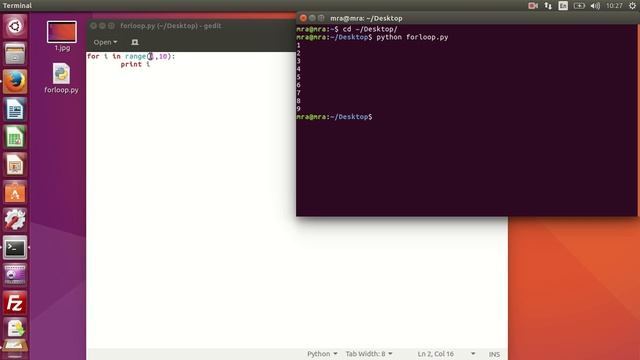Open keyboard layout indicator in top panel
Viewport: 640px width, 360px height.
point(563,6)
